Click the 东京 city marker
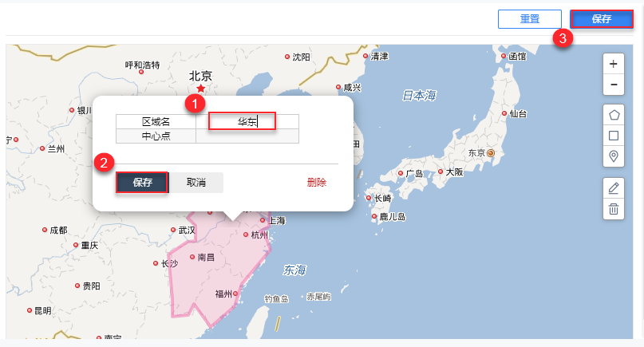The width and height of the screenshot is (644, 347). 491,153
